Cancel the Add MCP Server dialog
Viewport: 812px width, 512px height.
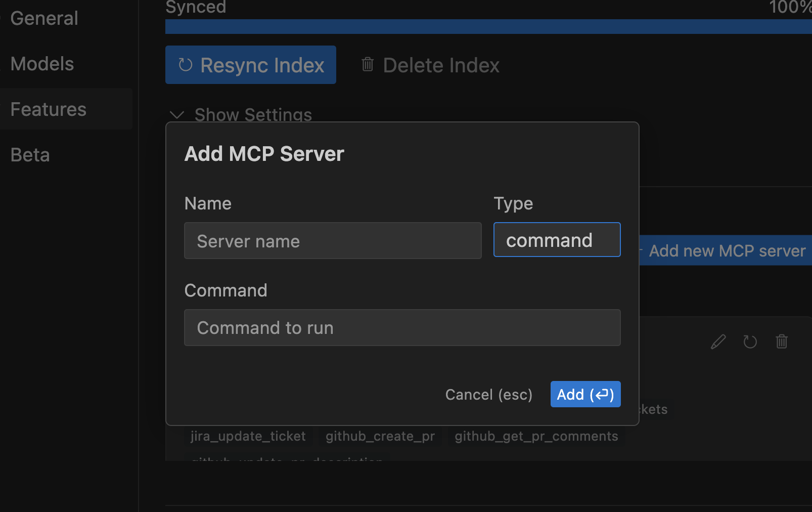tap(488, 394)
